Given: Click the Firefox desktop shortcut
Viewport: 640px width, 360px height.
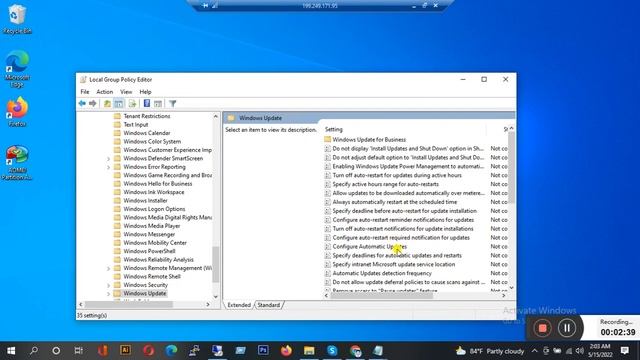Looking at the screenshot, I should (x=17, y=112).
